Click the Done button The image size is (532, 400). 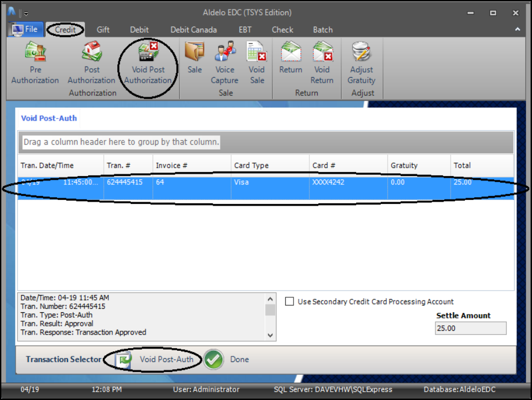click(227, 359)
